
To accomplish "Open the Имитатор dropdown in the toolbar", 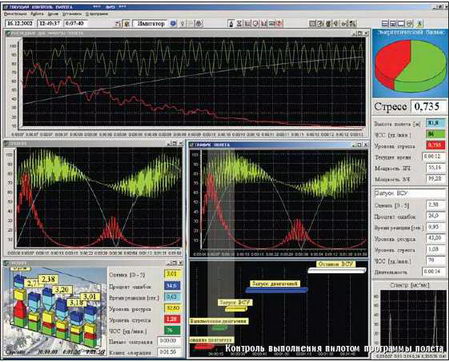I will (x=151, y=23).
